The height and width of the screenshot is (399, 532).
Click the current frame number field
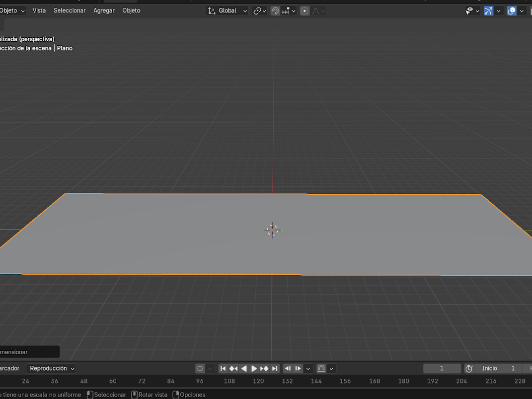click(442, 368)
